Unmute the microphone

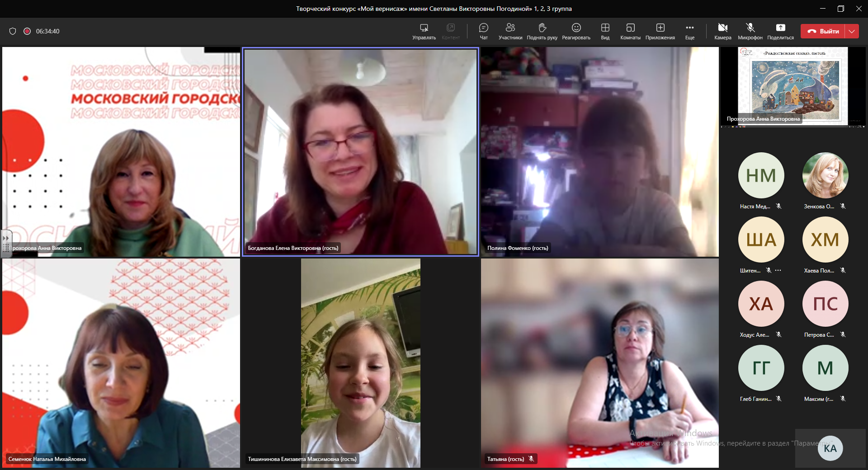coord(750,31)
